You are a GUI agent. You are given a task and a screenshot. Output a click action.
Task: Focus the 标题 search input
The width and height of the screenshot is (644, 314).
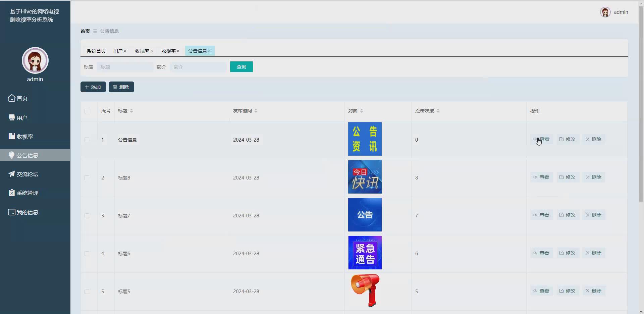click(125, 67)
